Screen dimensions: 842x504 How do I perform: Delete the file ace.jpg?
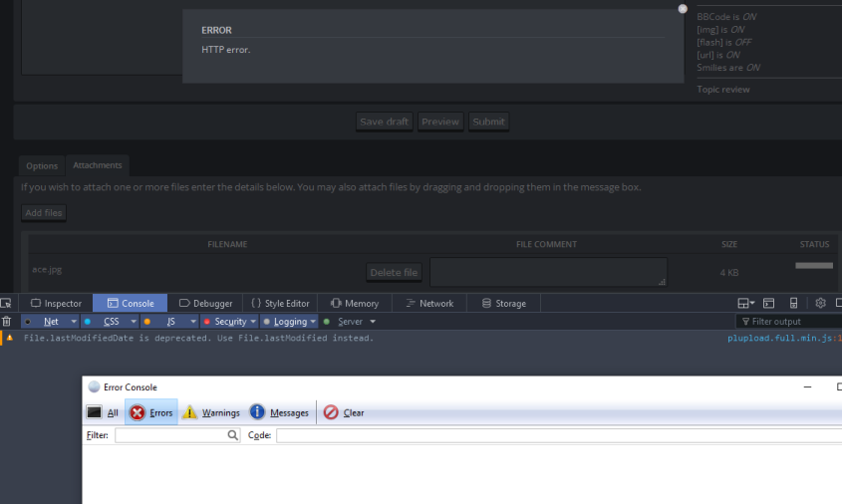click(394, 273)
